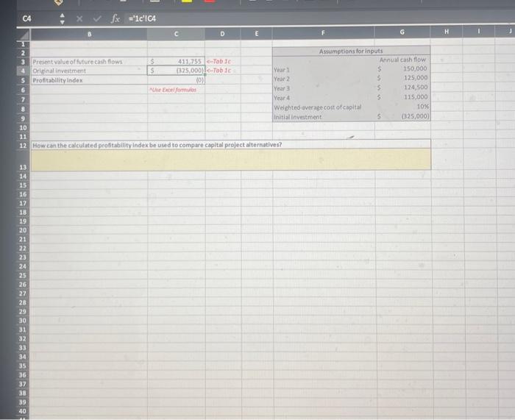Cancel the formula entry with the X icon
This screenshot has width=515, height=420.
(x=79, y=18)
